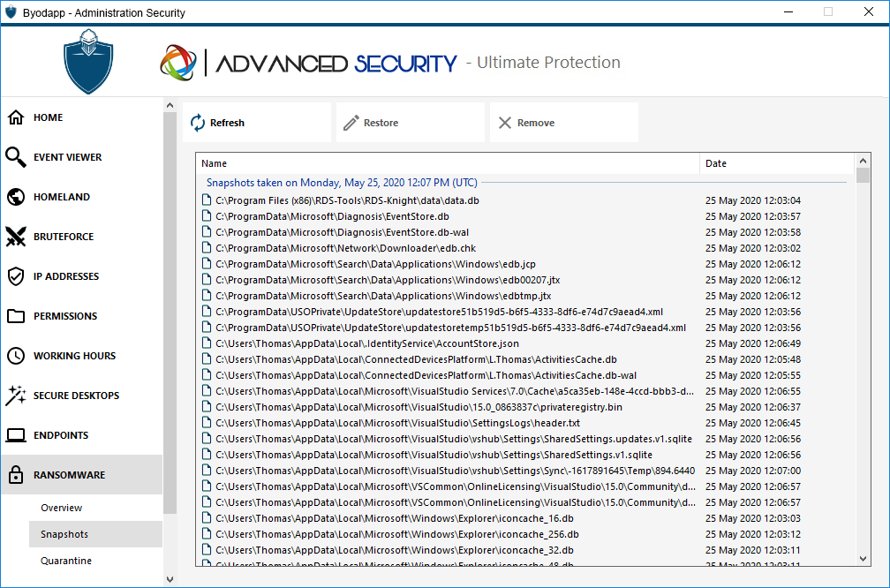Click the Secure Desktops magic wand icon

16,396
